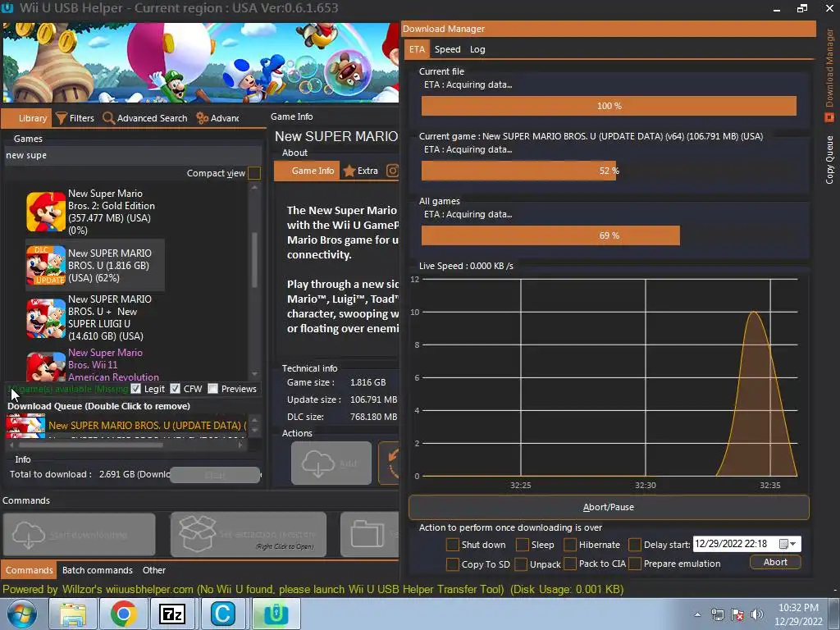The height and width of the screenshot is (630, 840).
Task: Click the game list vertical scrollbar
Action: point(254,260)
